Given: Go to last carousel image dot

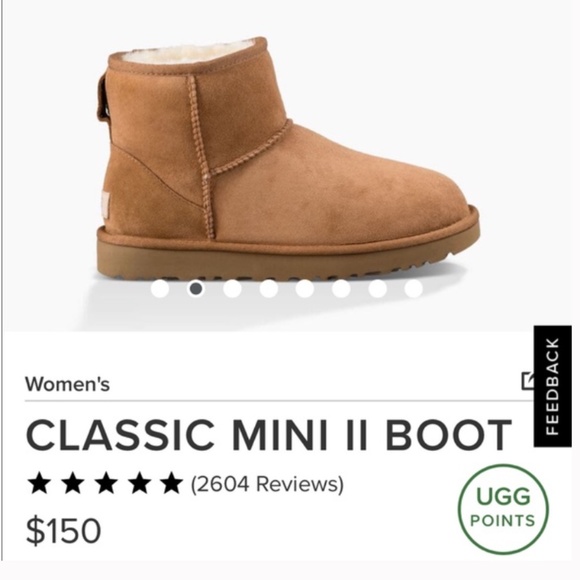Looking at the screenshot, I should [x=414, y=289].
